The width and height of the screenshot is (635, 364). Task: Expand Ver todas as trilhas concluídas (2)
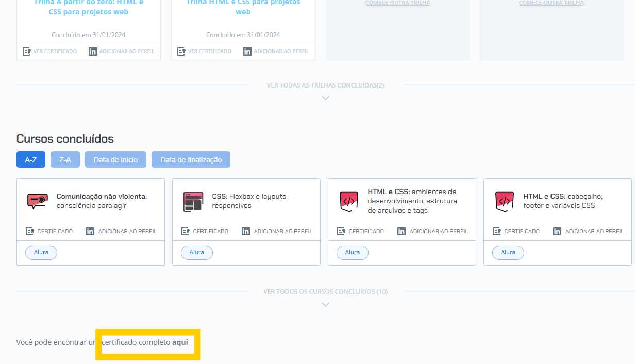[x=325, y=85]
